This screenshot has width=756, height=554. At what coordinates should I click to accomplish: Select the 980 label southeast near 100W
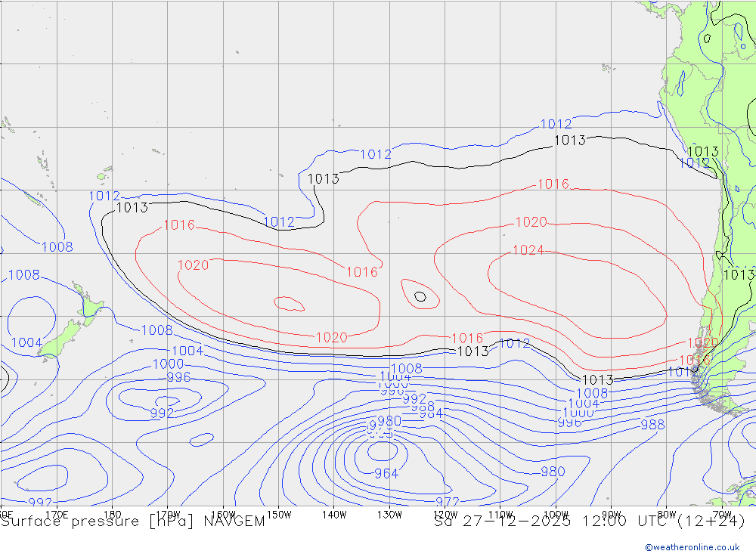point(553,472)
